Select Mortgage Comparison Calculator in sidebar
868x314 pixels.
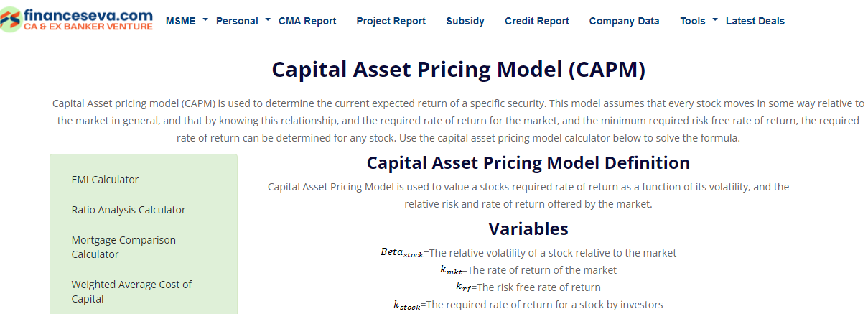click(x=123, y=247)
